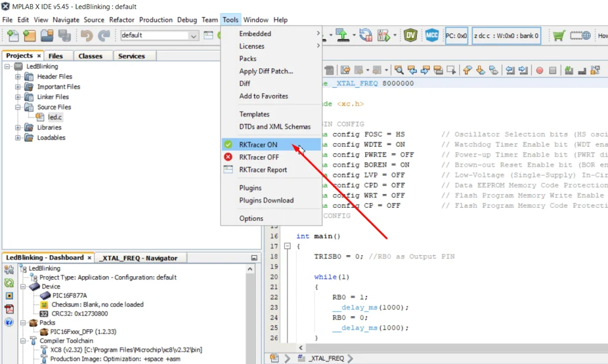
Task: Choose Plugins Download menu item
Action: pyautogui.click(x=271, y=201)
